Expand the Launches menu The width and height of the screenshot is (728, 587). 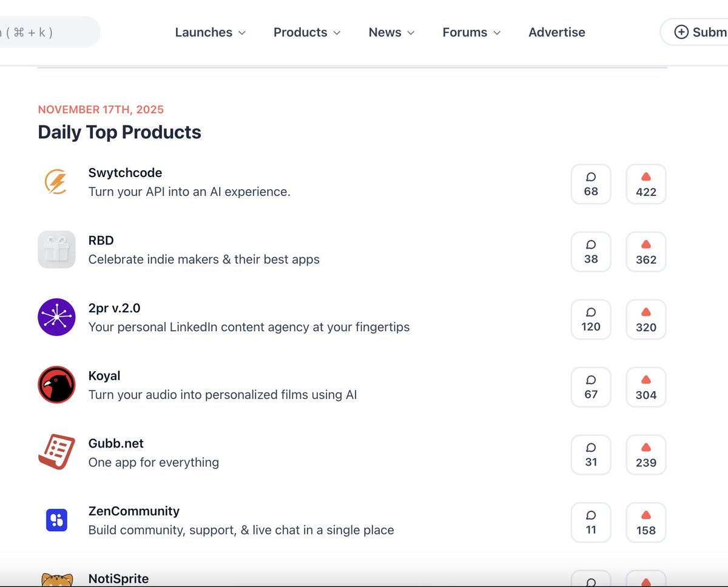coord(211,32)
